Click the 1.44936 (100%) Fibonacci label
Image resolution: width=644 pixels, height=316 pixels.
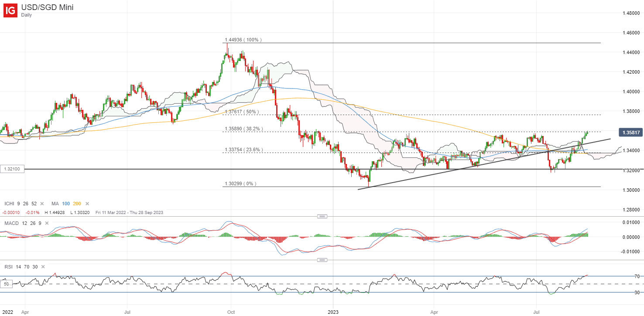pos(243,40)
